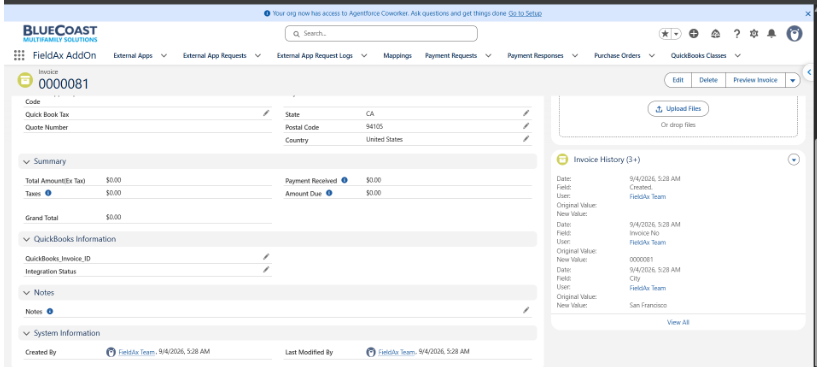Open the Purchase Orders tab

(617, 56)
